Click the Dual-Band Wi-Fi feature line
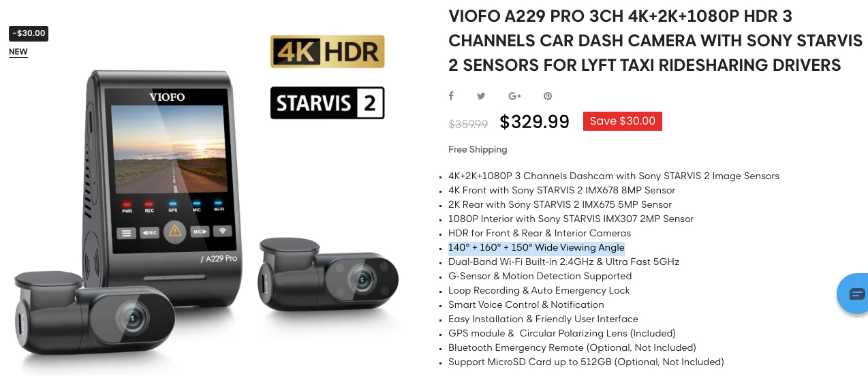868x376 pixels. (563, 262)
